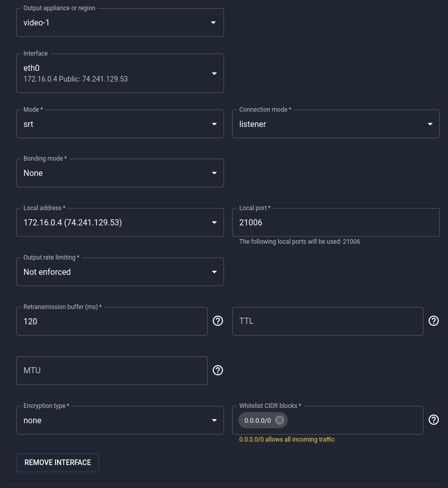Viewport: 448px width, 488px height.
Task: Click into the Retransmission buffer field
Action: 112,322
